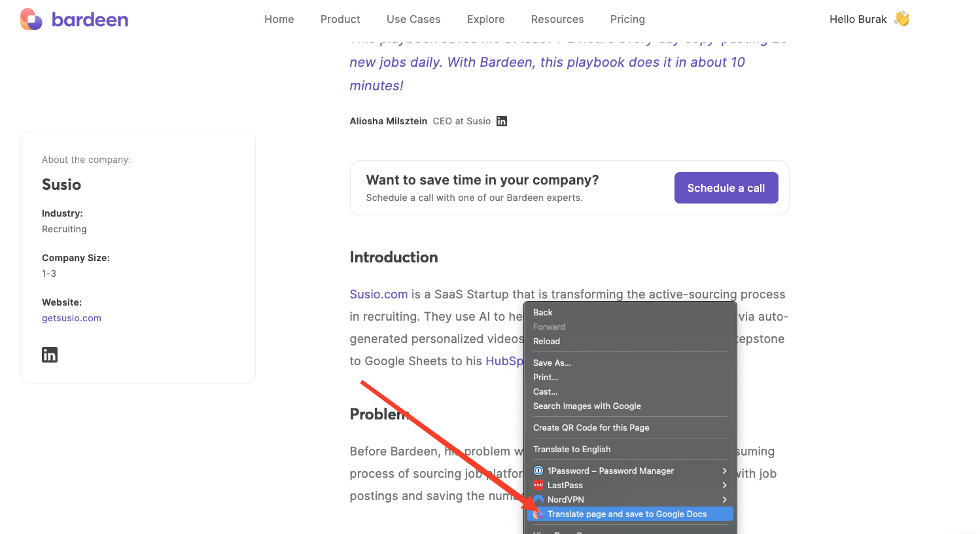Viewport: 980px width, 534px height.
Task: Choose Create QR Code for this Page
Action: [630, 427]
